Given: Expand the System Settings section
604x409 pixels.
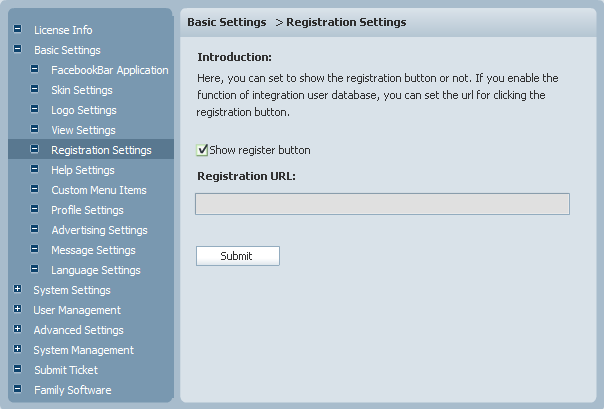Looking at the screenshot, I should 18,289.
